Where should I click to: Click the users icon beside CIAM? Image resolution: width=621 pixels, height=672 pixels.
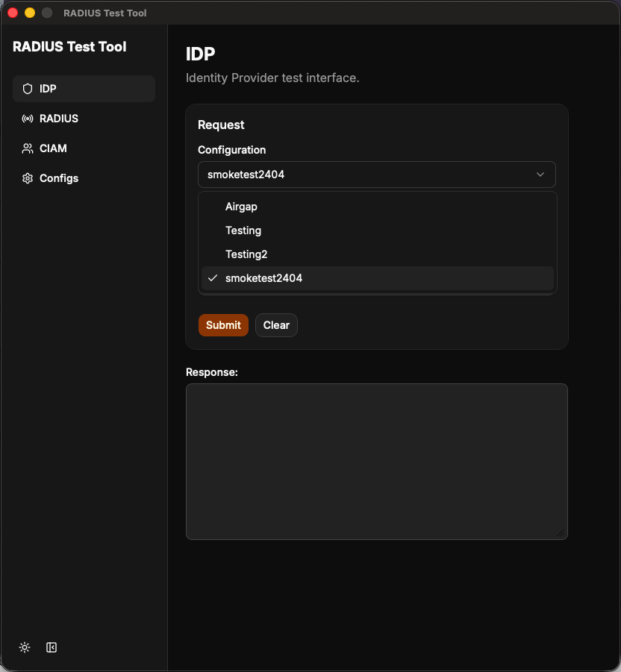pyautogui.click(x=28, y=148)
